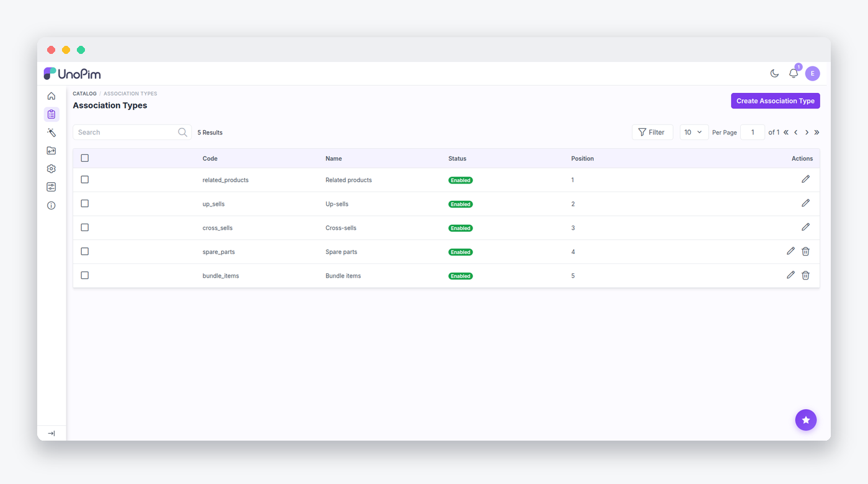The image size is (868, 484).
Task: Click the search magnifier icon
Action: [182, 132]
